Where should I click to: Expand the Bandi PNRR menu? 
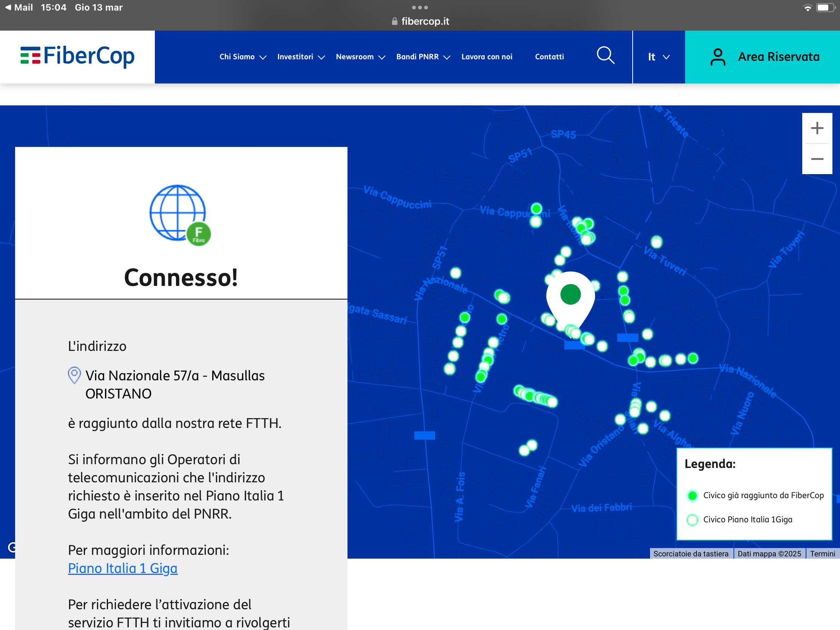(x=423, y=57)
